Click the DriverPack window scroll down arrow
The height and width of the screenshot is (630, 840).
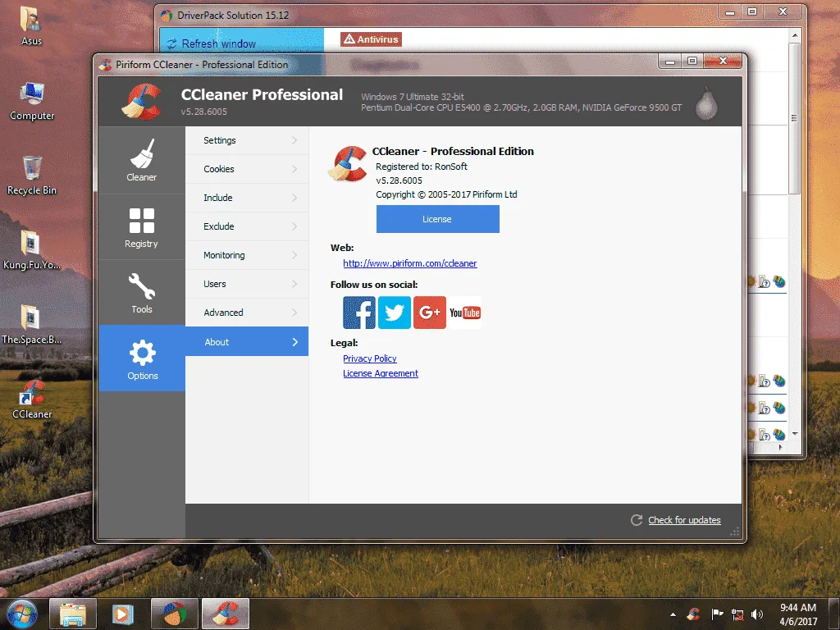pos(794,433)
